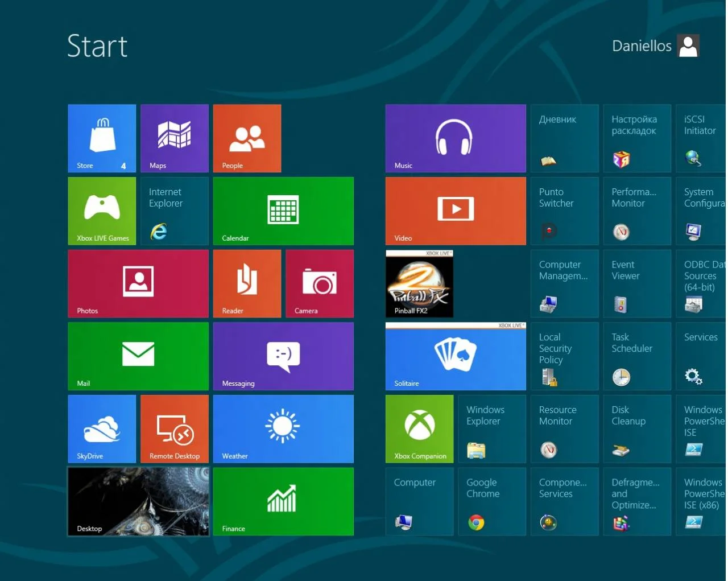Launch the Messaging tile
This screenshot has height=581, width=728.
283,356
